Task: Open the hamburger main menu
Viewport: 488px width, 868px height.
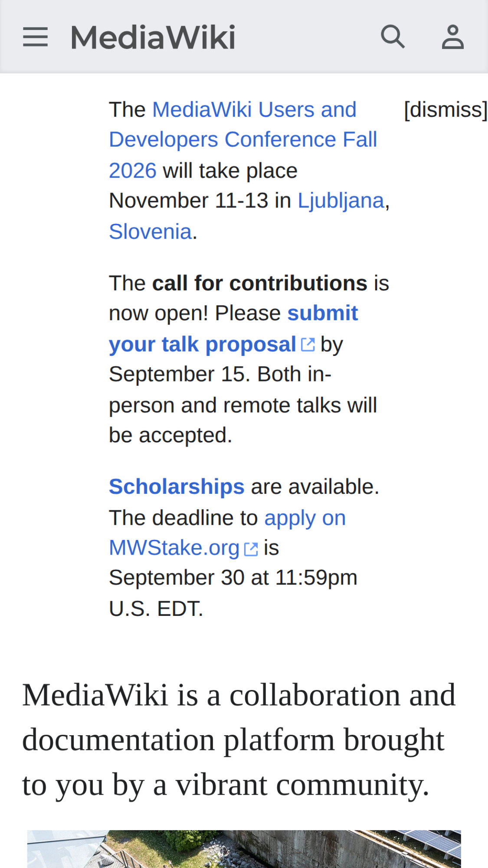Action: pos(35,37)
